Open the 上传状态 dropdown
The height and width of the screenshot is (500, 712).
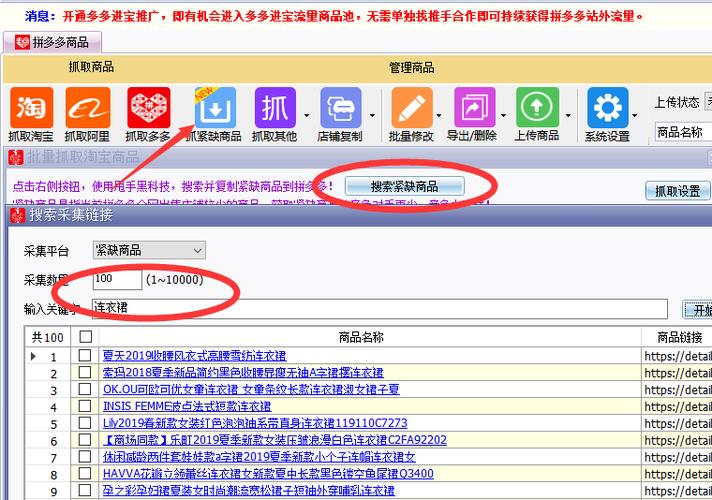(708, 102)
